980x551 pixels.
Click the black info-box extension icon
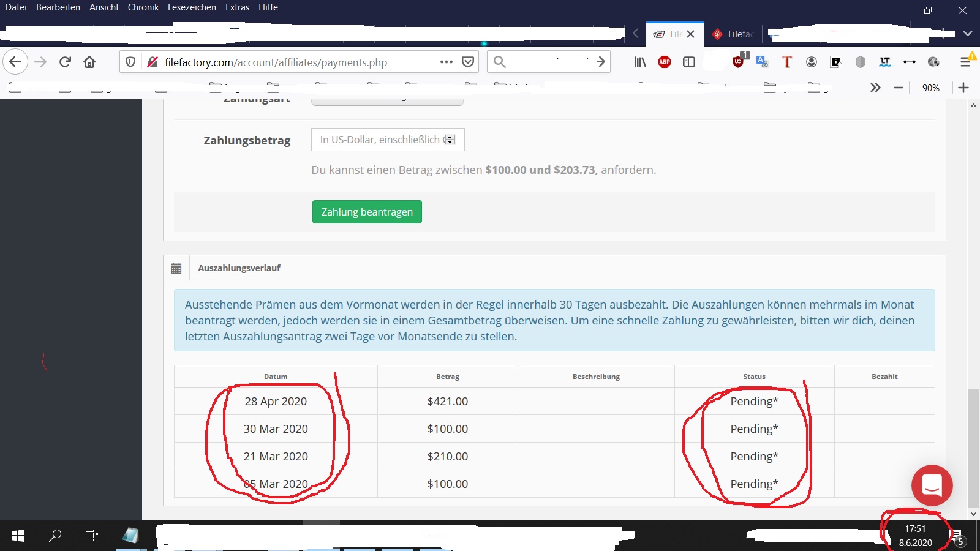(x=836, y=62)
